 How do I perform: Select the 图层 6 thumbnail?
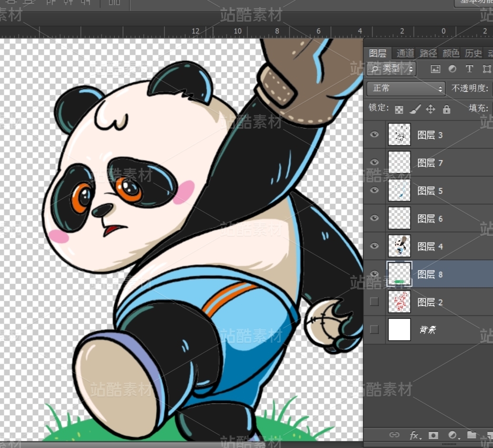399,218
